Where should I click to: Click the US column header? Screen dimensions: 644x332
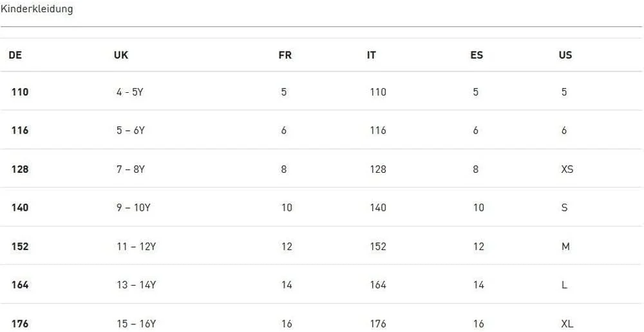565,55
